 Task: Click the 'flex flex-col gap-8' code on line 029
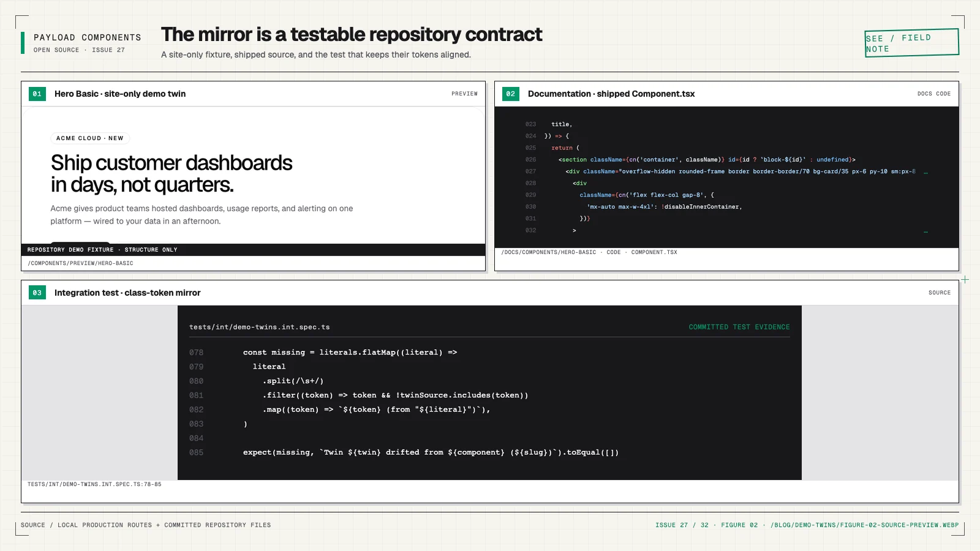click(x=647, y=195)
